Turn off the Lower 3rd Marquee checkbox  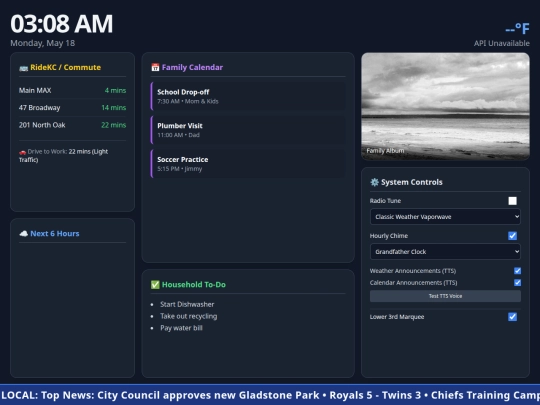pos(512,316)
